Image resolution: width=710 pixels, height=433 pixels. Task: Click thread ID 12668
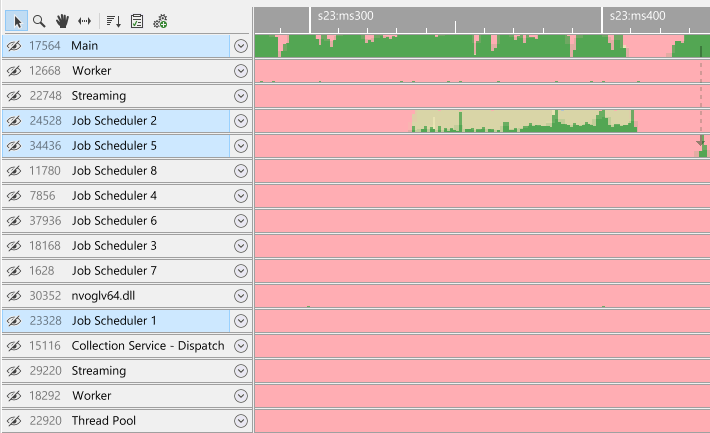tap(45, 71)
